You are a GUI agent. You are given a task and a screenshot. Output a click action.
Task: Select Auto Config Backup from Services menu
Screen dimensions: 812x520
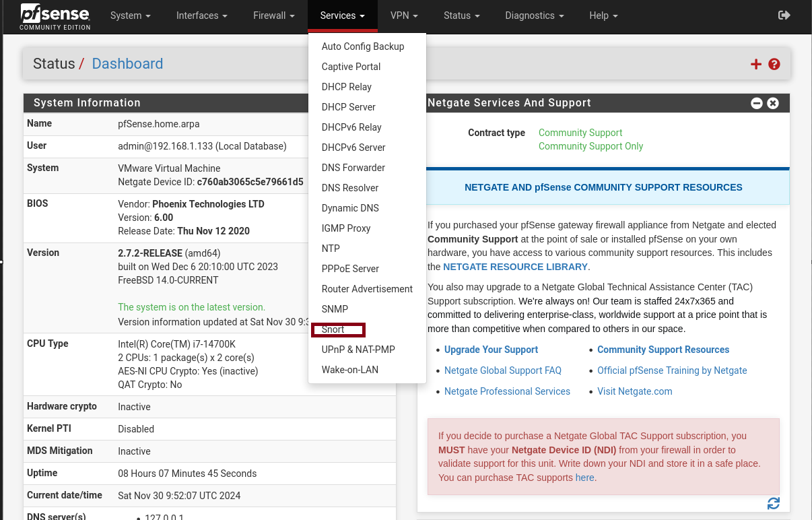367,46
